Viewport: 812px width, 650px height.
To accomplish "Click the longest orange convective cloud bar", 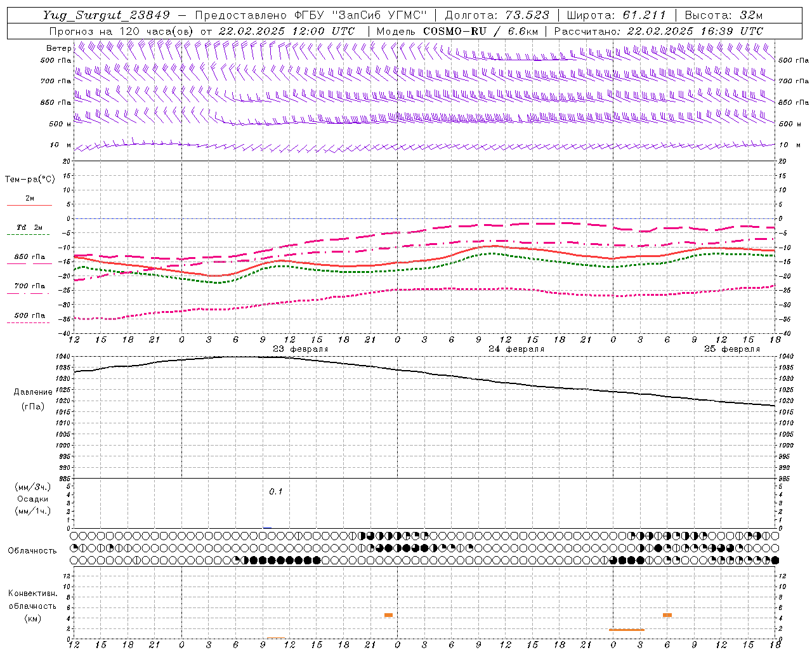I will (627, 630).
